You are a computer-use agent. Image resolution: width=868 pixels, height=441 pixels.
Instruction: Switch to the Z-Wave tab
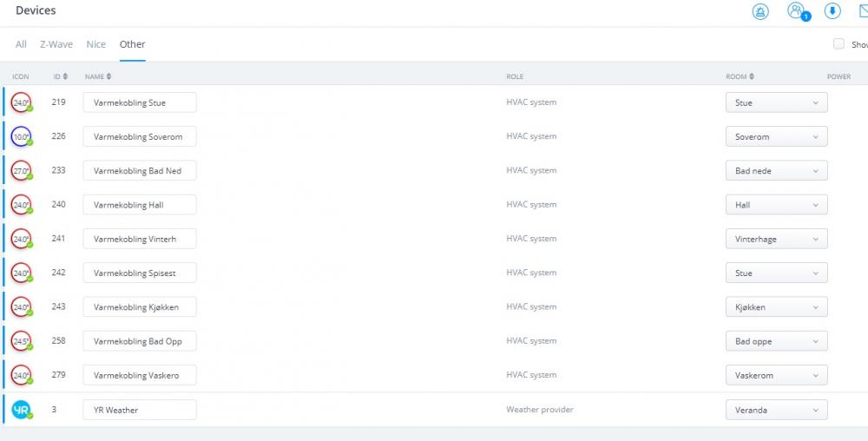[56, 44]
